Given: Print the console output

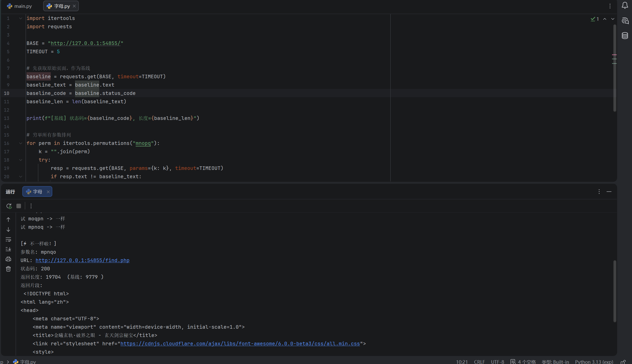Looking at the screenshot, I should click(x=8, y=259).
